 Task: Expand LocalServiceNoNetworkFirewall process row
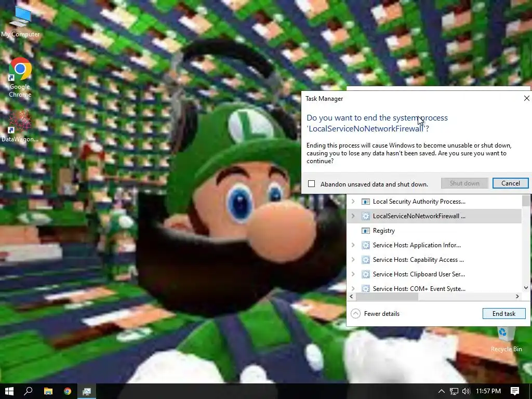(x=353, y=216)
